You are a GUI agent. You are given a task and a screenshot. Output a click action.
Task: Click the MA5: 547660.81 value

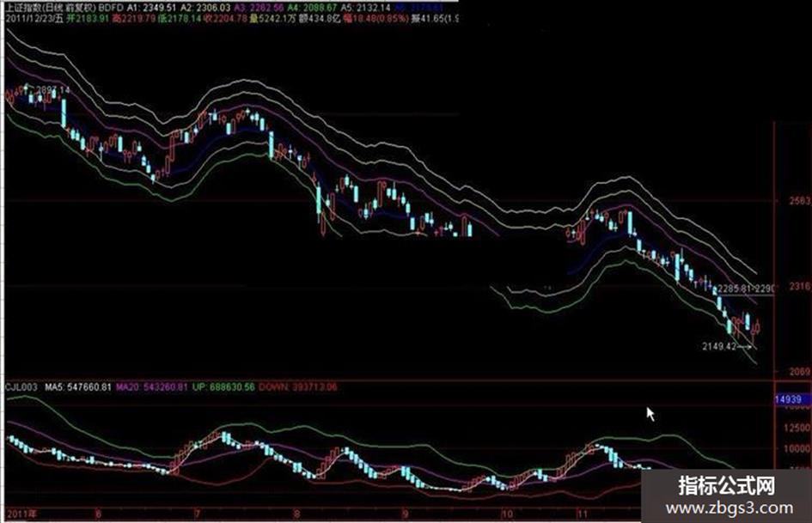(x=77, y=386)
